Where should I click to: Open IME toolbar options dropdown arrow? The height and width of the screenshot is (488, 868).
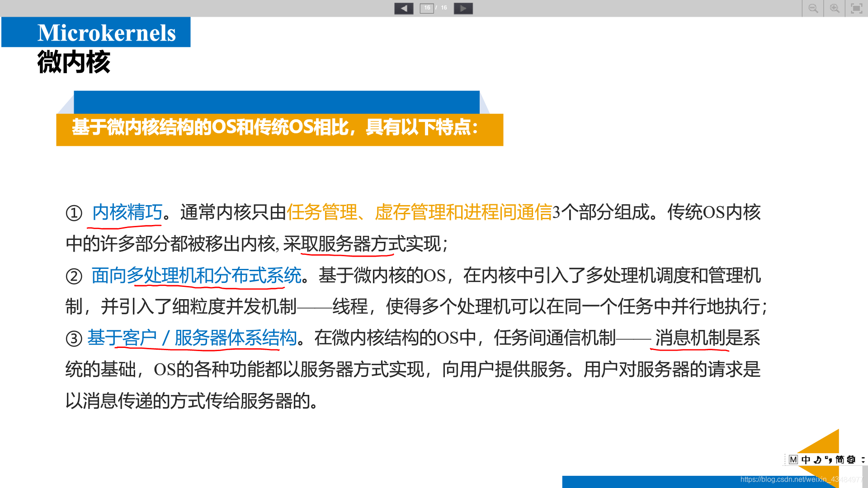[863, 460]
